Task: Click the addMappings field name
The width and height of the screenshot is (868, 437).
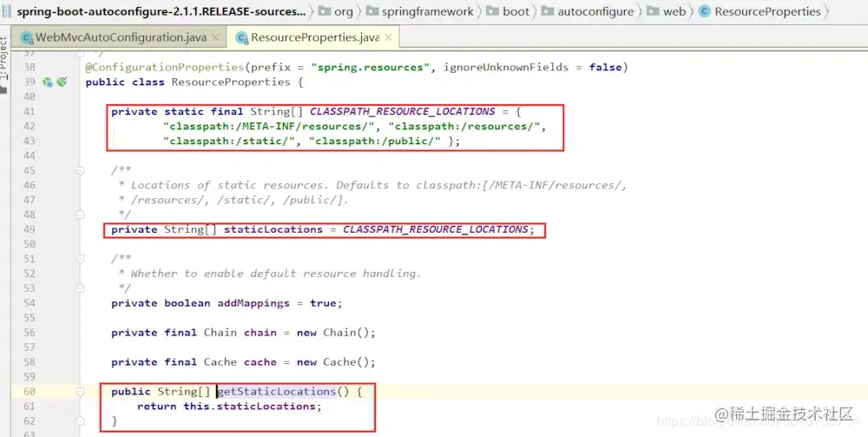Action: click(253, 303)
